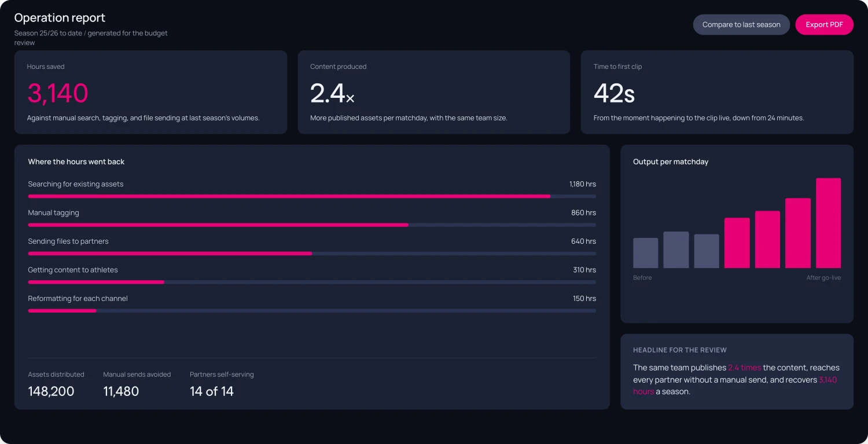Viewport: 868px width, 444px height.
Task: Click the Partners self-serving 14 of 14 stat
Action: point(222,385)
